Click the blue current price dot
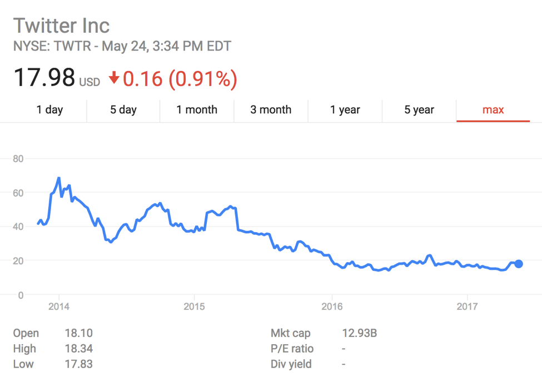This screenshot has height=392, width=542. pos(519,264)
